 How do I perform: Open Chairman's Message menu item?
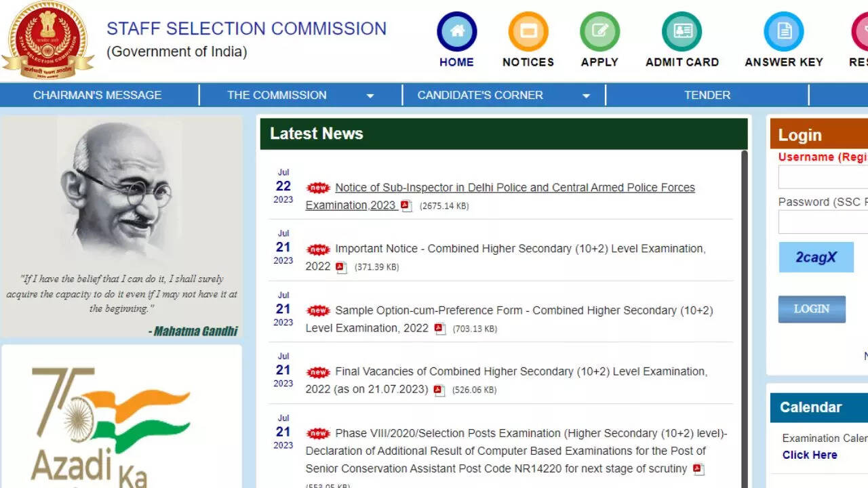tap(98, 96)
